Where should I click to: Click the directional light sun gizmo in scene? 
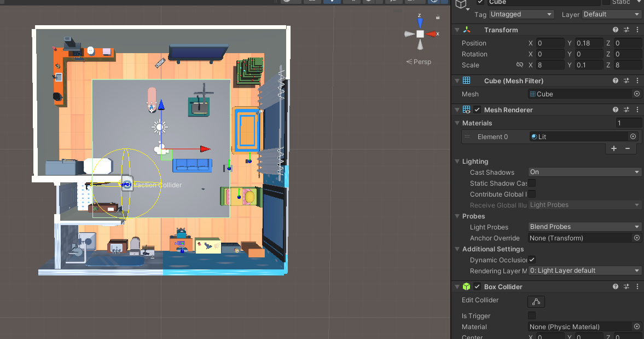[159, 127]
